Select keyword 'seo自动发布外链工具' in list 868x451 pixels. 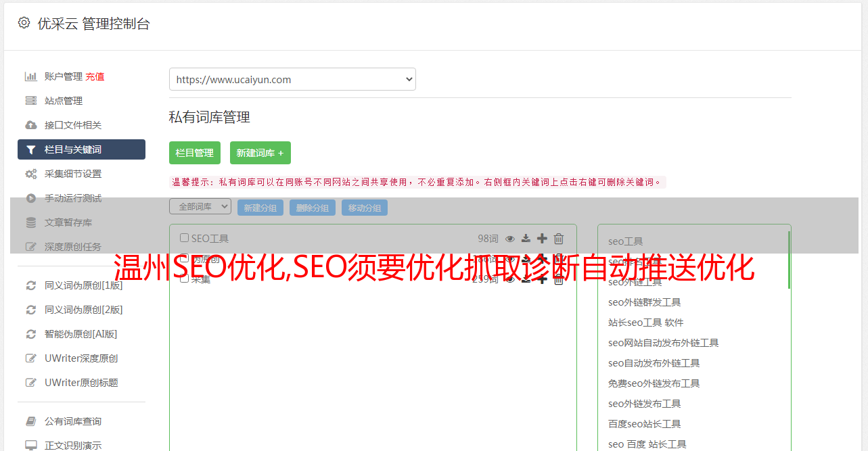click(654, 363)
